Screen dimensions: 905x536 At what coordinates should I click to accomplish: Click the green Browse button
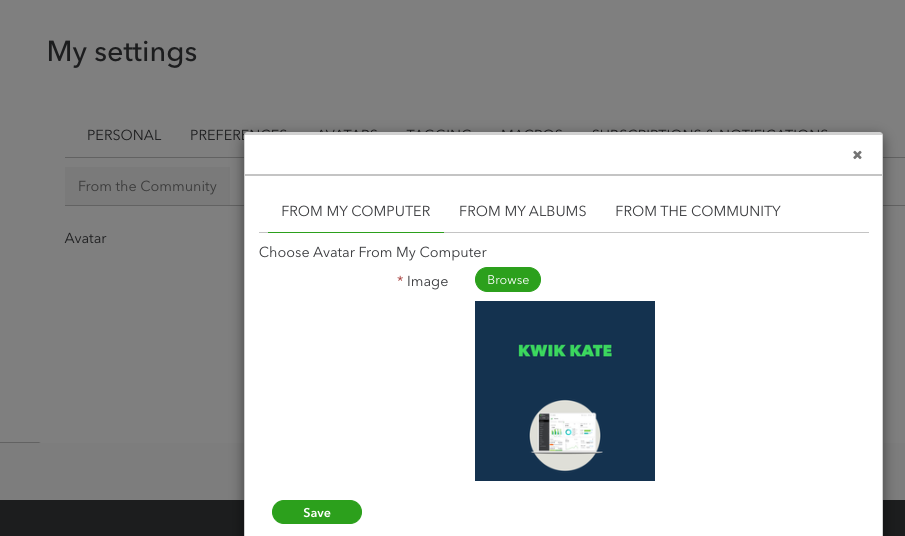508,280
